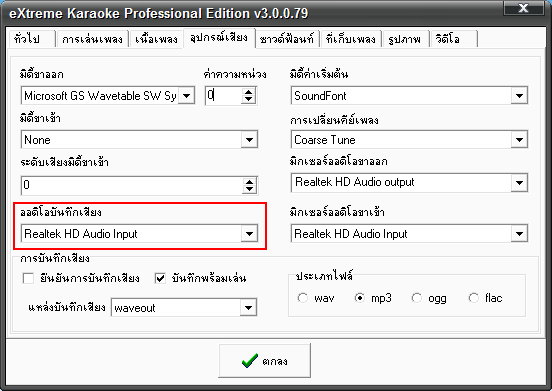Enable the ยืนยันการบันทึกเสียง checkbox
Screen dimensions: 552x391
pos(28,278)
